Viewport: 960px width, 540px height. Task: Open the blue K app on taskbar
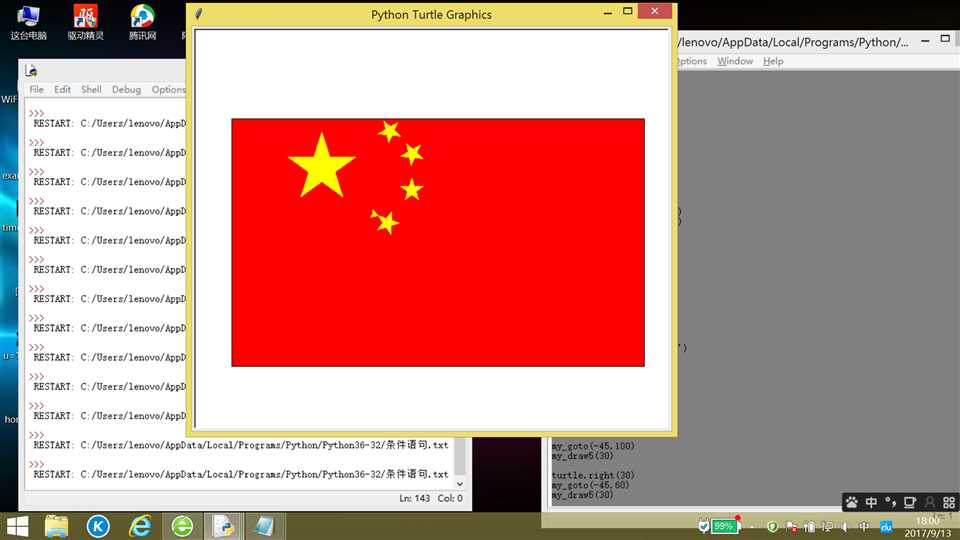[x=98, y=526]
